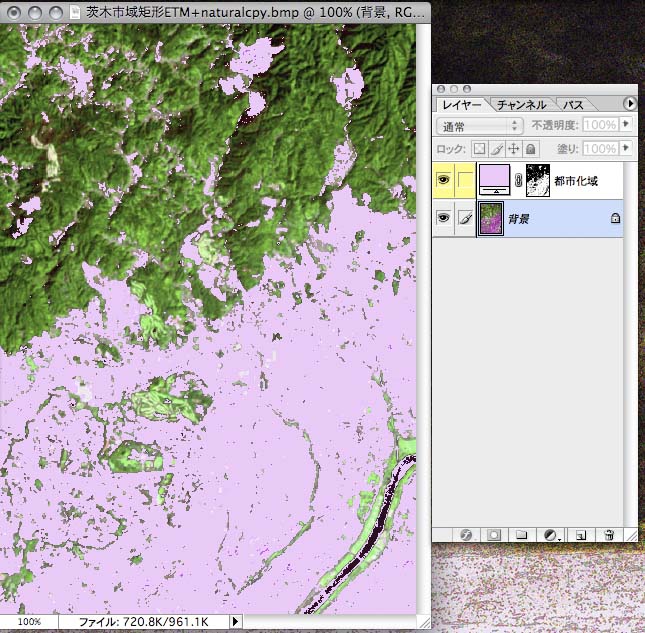Click the 都市化域 layer name
The image size is (645, 633).
tap(575, 181)
